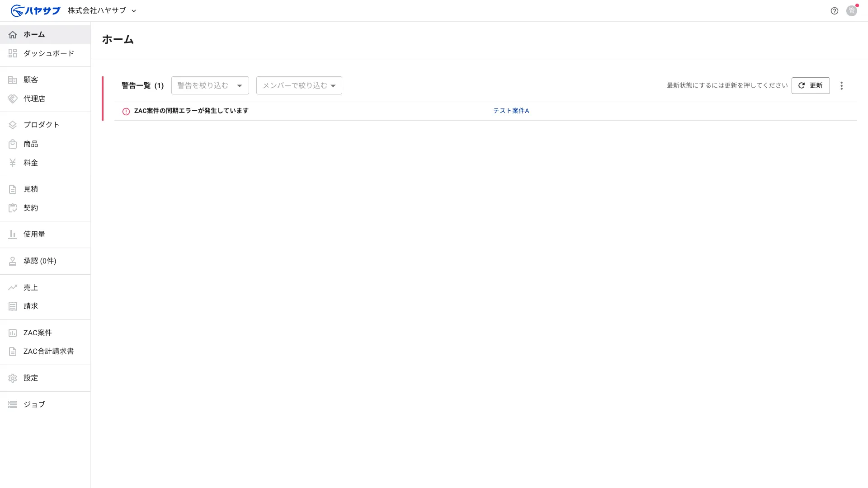Open 売上 in the sidebar
Image resolution: width=868 pixels, height=488 pixels.
click(45, 287)
